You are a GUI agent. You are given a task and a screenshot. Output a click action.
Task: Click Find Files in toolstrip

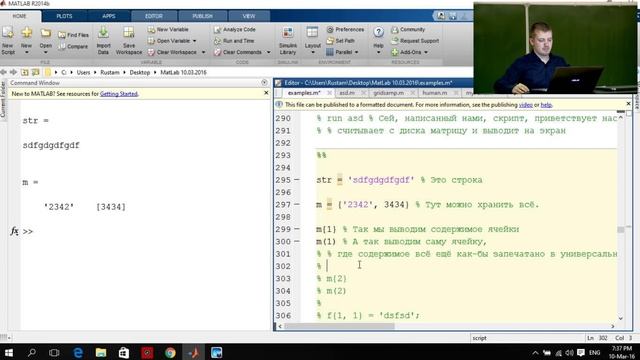(x=73, y=35)
